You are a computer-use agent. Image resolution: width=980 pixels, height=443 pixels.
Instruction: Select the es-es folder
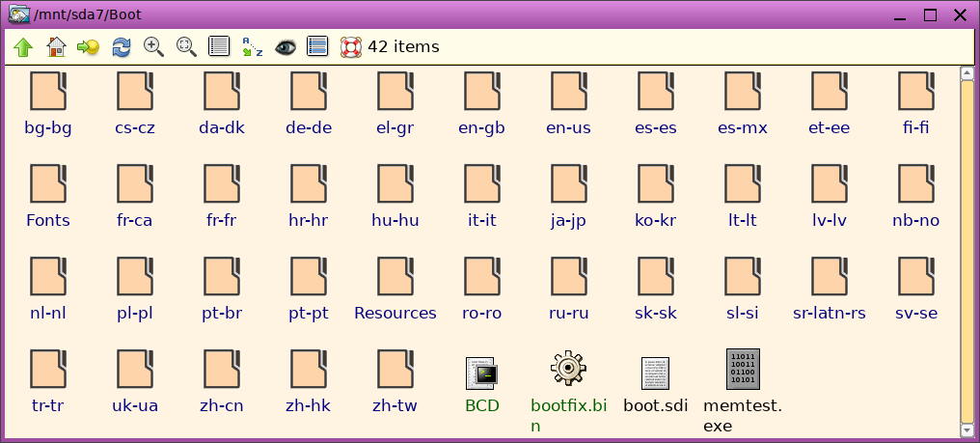pyautogui.click(x=656, y=104)
